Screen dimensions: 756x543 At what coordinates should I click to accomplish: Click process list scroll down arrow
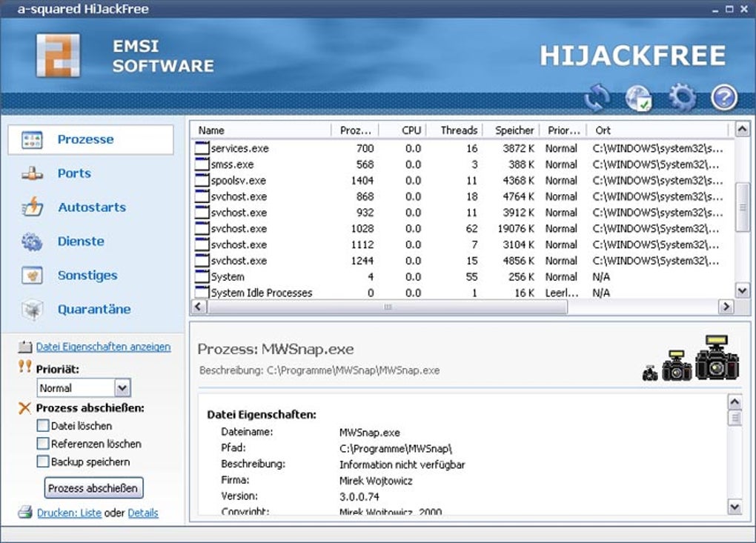click(x=743, y=290)
